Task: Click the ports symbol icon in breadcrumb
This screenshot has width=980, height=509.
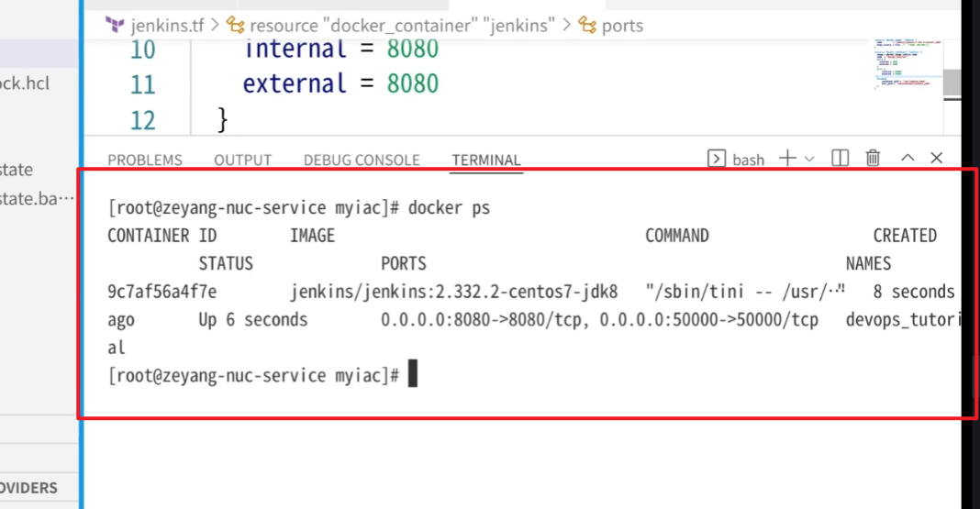Action: 587,25
